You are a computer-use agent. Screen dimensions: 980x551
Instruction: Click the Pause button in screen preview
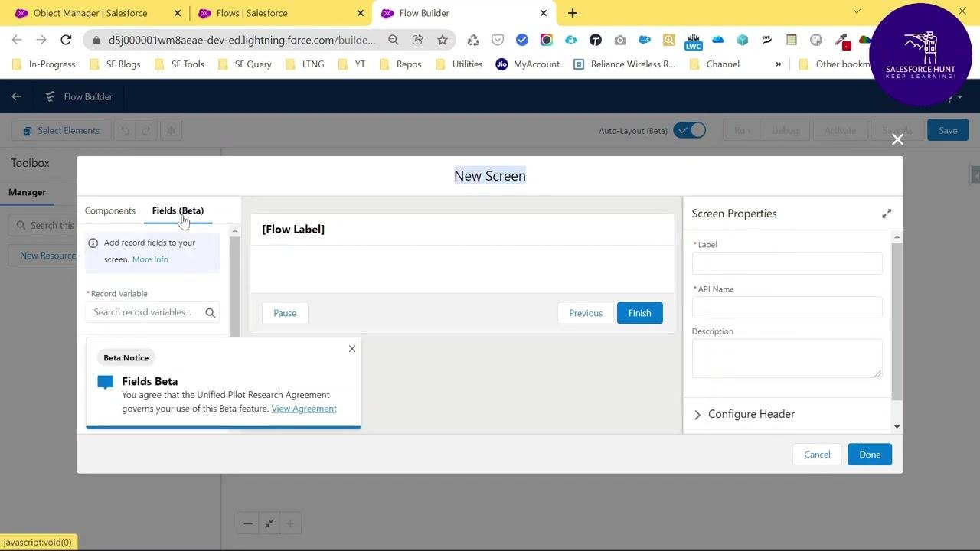coord(285,313)
